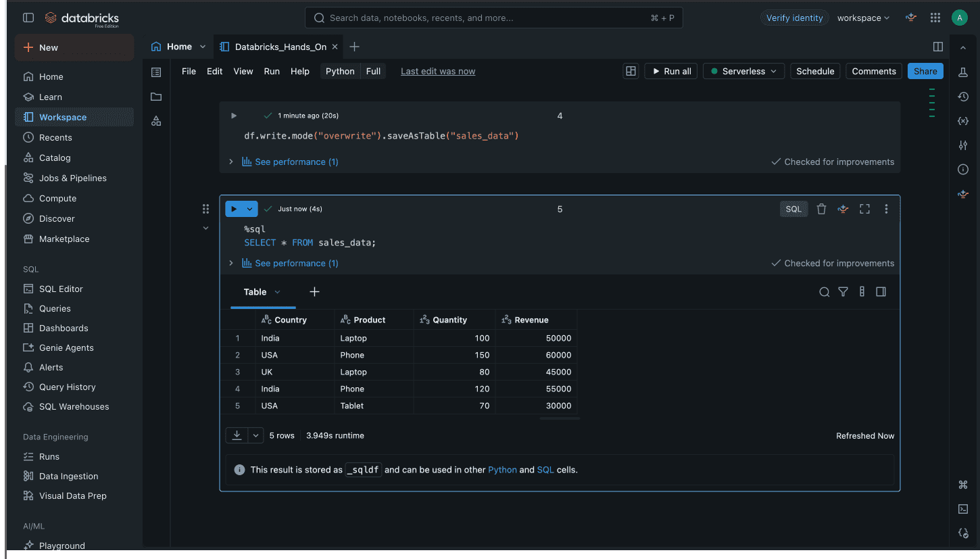Click the Schedule button
The image size is (980, 559).
pos(815,72)
